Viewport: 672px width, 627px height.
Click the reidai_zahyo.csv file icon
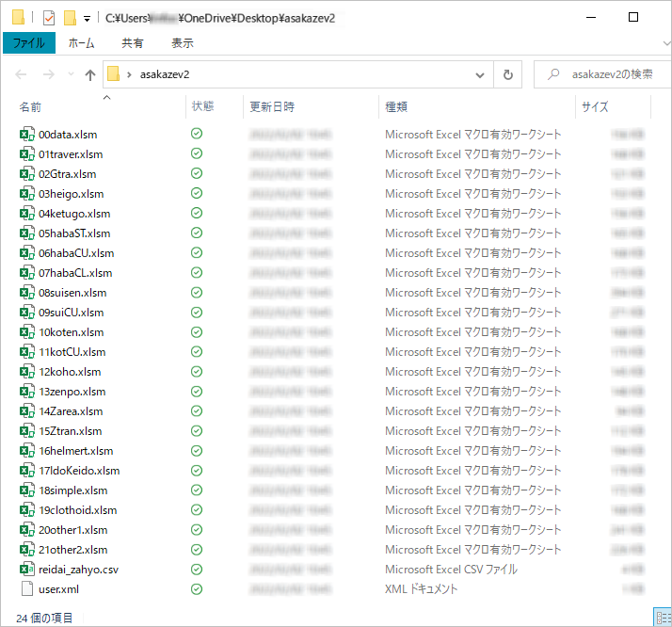[27, 570]
